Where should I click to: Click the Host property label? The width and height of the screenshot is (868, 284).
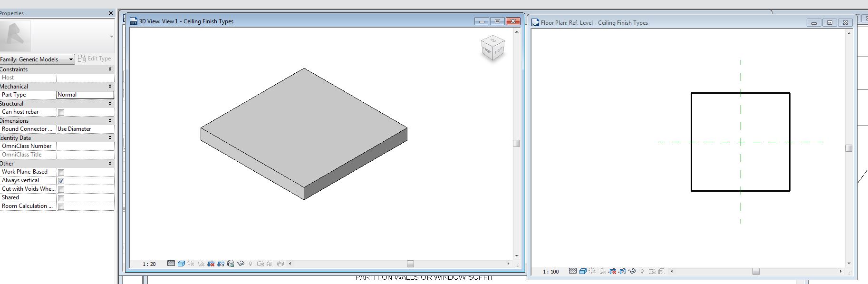click(8, 78)
